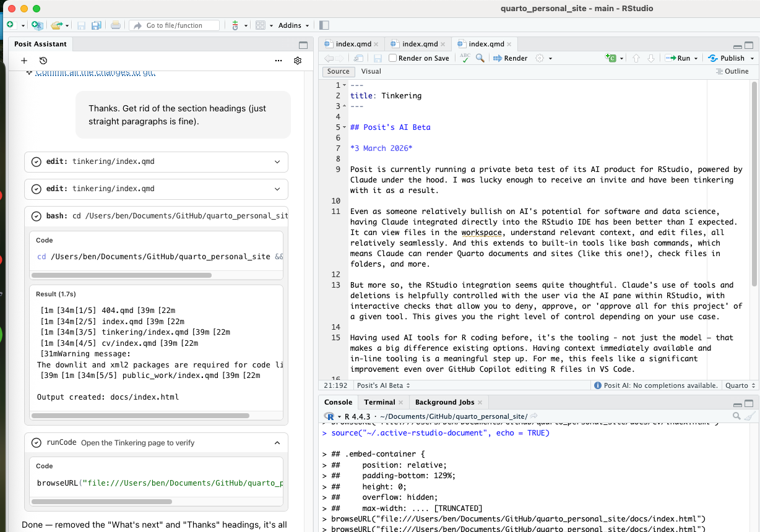The height and width of the screenshot is (532, 760).
Task: Open the Run dropdown arrow
Action: click(x=696, y=58)
